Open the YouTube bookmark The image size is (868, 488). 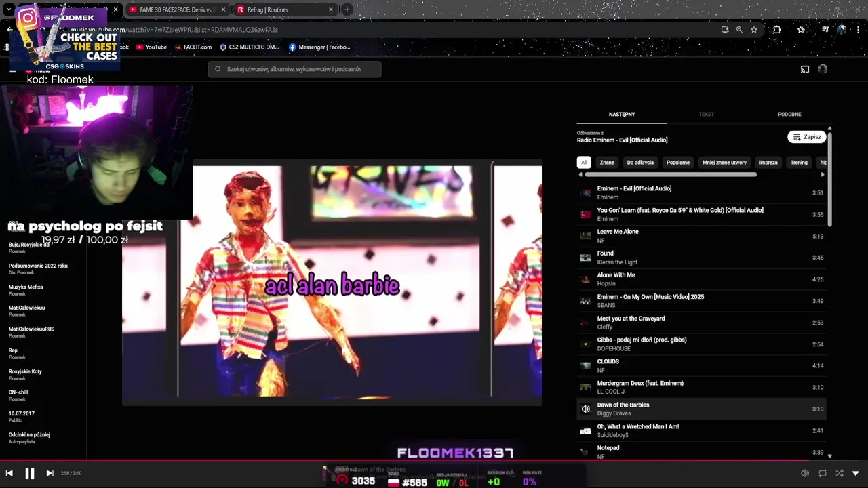pos(151,47)
